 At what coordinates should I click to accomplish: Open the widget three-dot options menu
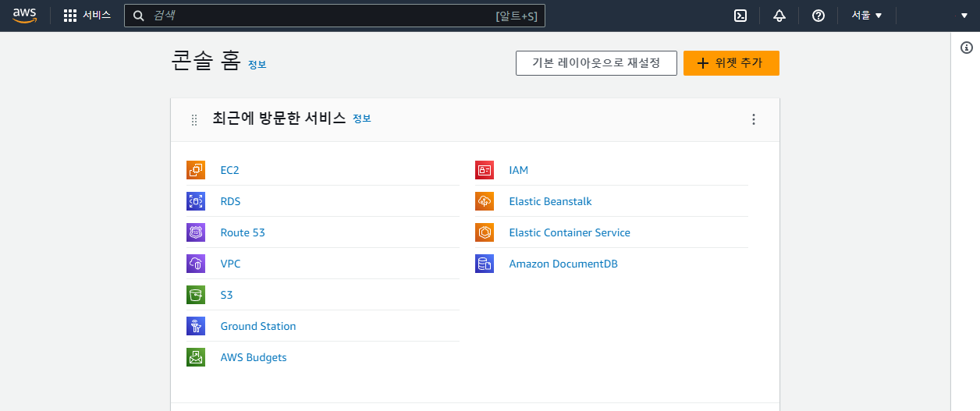pos(754,119)
